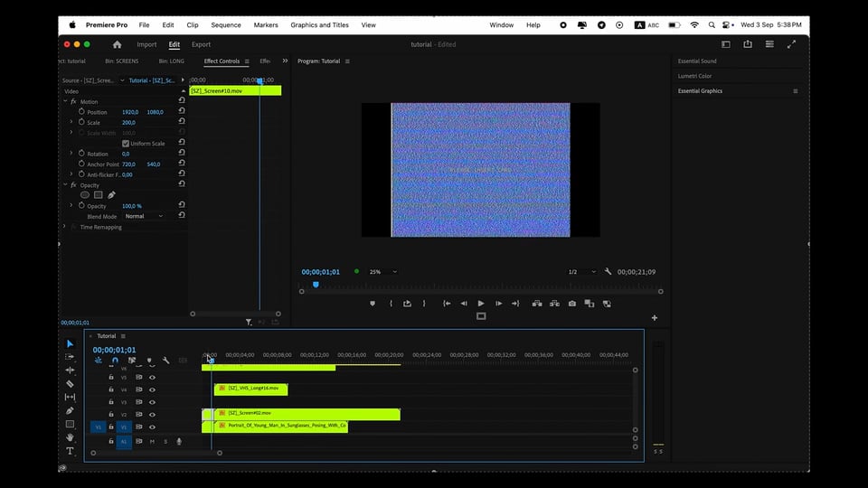868x488 pixels.
Task: Select the Pen tool in the tools panel
Action: 70,410
